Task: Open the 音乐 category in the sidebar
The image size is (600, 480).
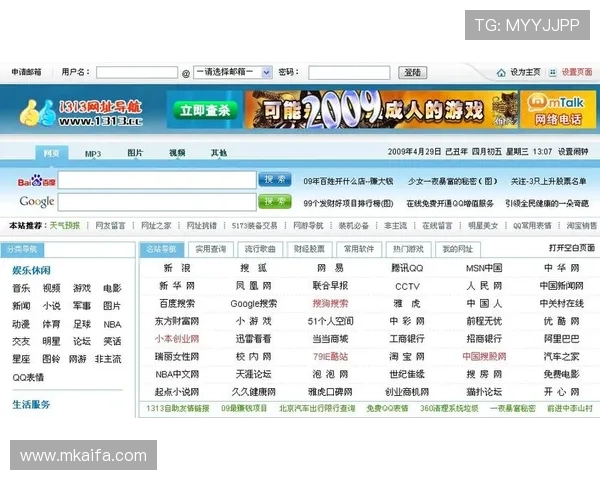Action: click(x=21, y=288)
